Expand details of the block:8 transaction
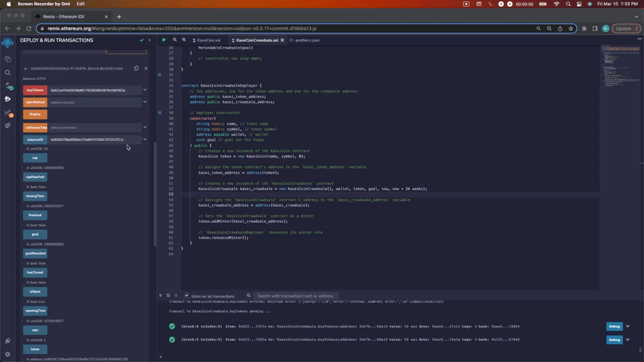 (x=627, y=326)
